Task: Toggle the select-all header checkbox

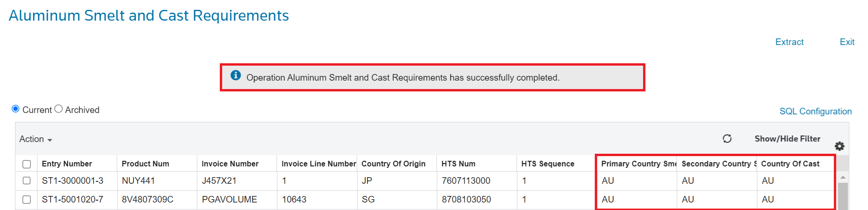Action: [x=27, y=164]
